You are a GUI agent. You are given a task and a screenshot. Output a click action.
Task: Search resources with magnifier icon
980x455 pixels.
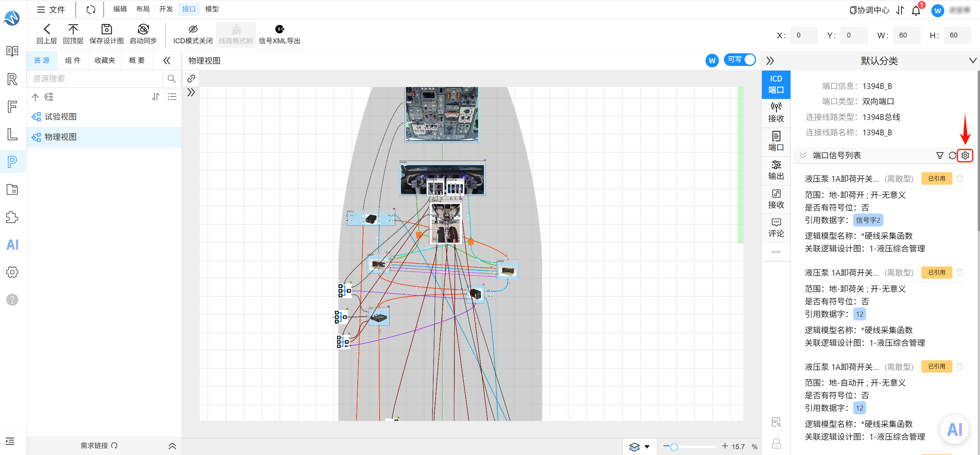coord(171,79)
